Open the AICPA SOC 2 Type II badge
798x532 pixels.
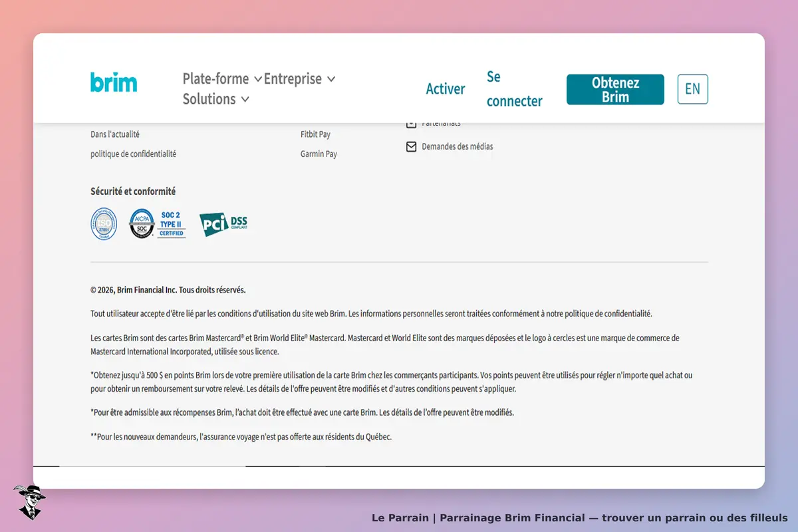pos(158,224)
